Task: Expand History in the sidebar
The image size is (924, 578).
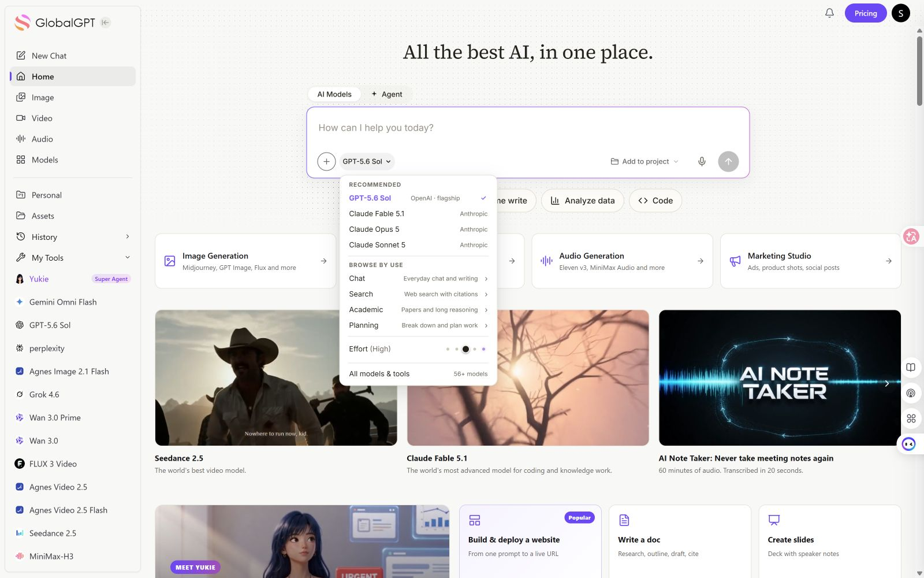Action: (73, 236)
